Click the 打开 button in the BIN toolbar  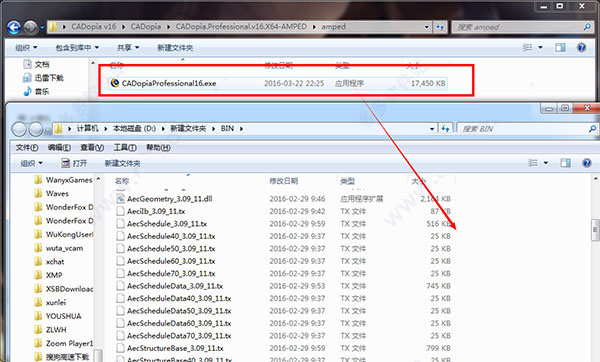[74, 163]
